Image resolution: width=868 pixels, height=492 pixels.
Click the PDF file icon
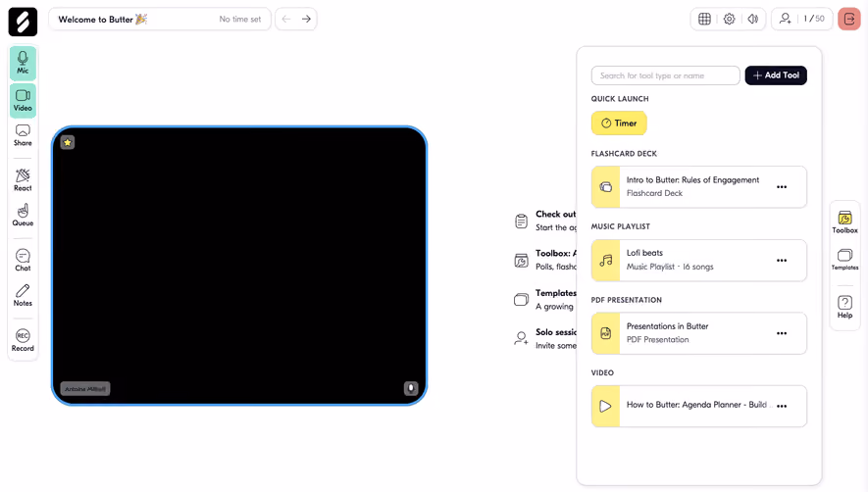pos(605,333)
